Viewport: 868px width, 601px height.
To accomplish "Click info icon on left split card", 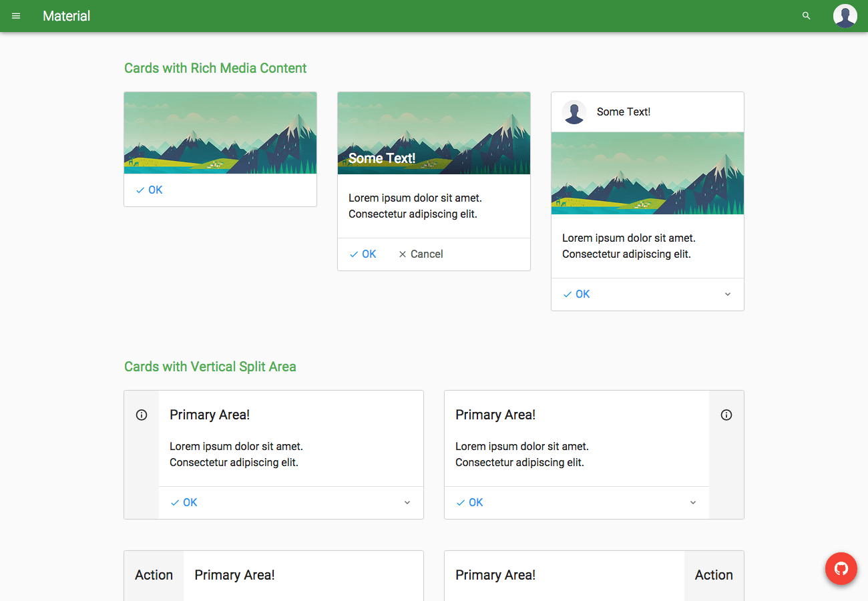I will click(x=142, y=415).
